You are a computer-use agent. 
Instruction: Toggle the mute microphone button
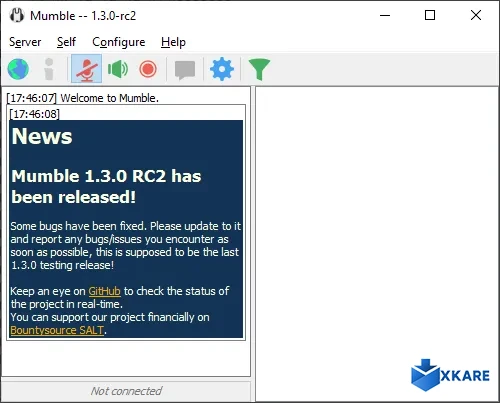tap(86, 69)
